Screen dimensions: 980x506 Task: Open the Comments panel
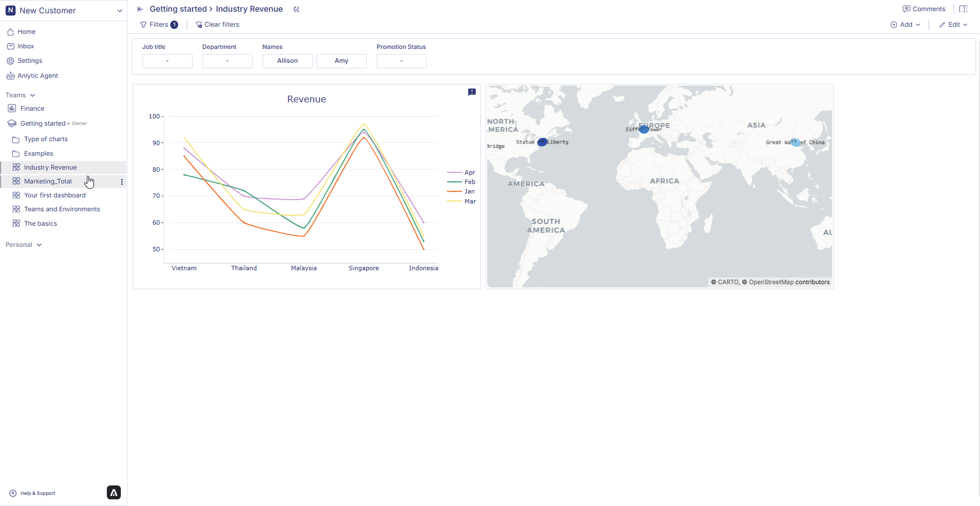click(924, 9)
